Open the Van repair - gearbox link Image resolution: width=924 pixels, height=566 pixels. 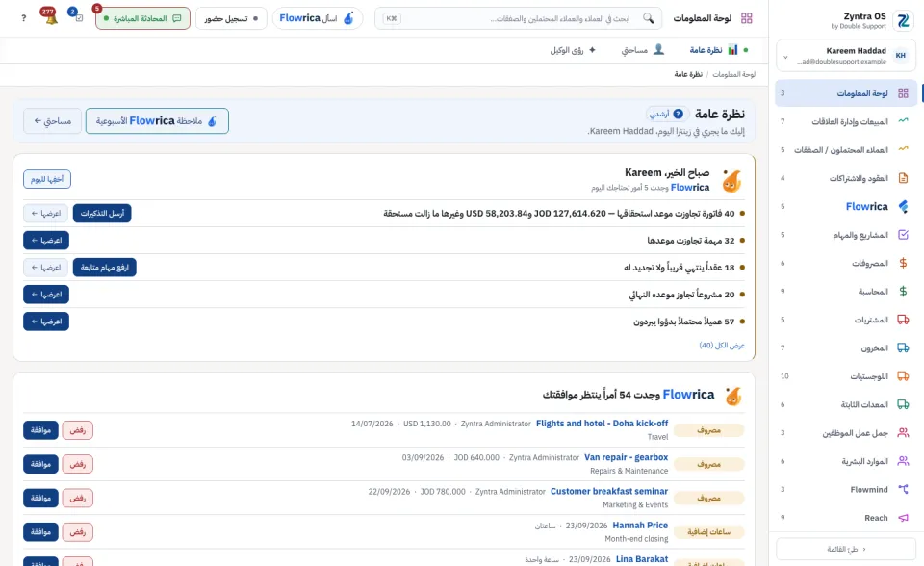pyautogui.click(x=626, y=457)
